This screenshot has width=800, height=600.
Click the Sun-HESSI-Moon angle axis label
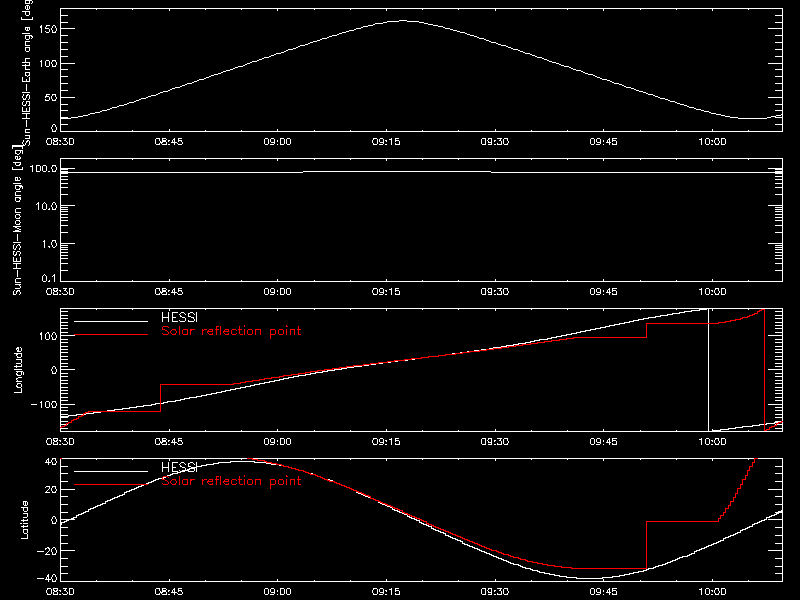[x=17, y=221]
